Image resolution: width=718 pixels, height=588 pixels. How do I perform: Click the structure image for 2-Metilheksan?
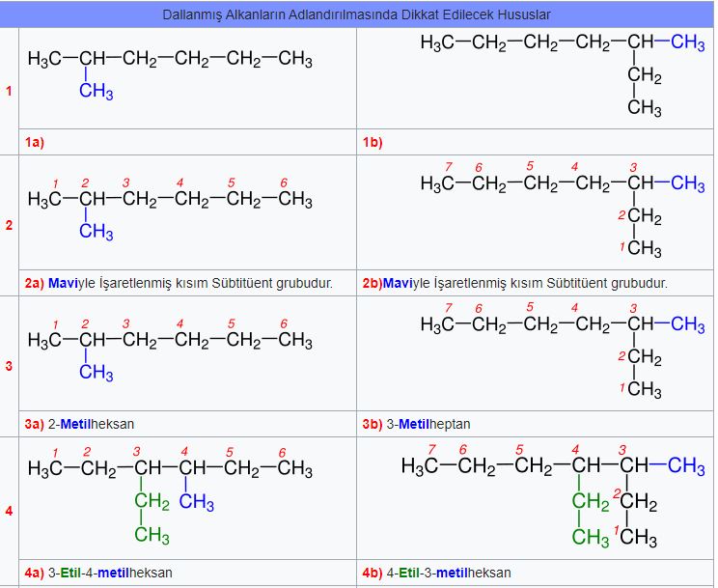170,349
